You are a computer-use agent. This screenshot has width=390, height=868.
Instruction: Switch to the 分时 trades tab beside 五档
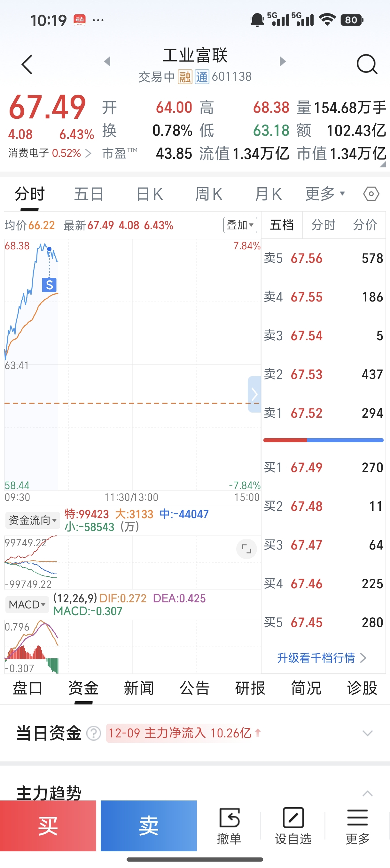[x=324, y=225]
